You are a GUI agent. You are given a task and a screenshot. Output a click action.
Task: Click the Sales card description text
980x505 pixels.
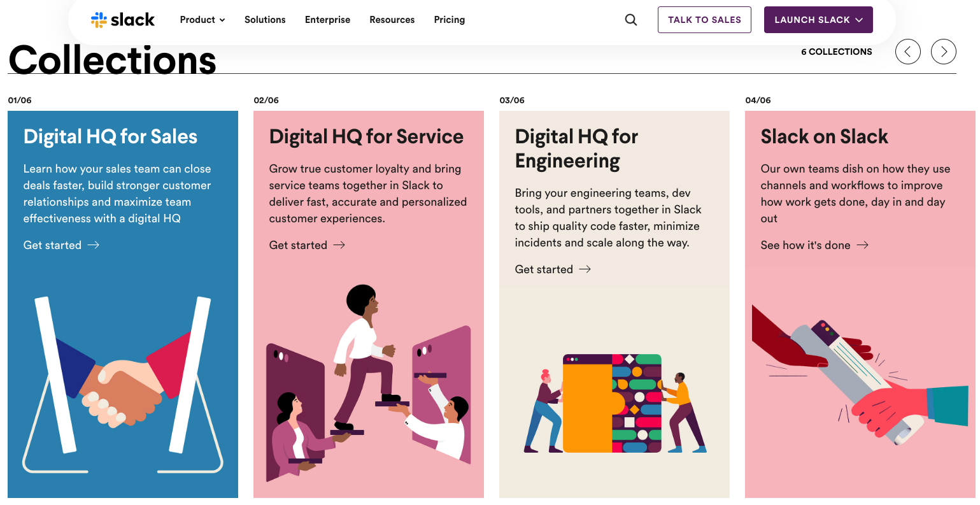[x=117, y=194]
